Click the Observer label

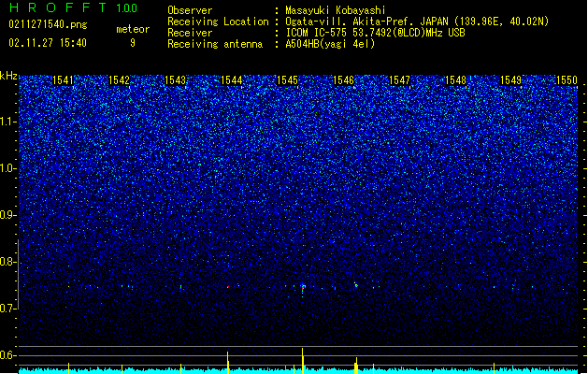[190, 10]
